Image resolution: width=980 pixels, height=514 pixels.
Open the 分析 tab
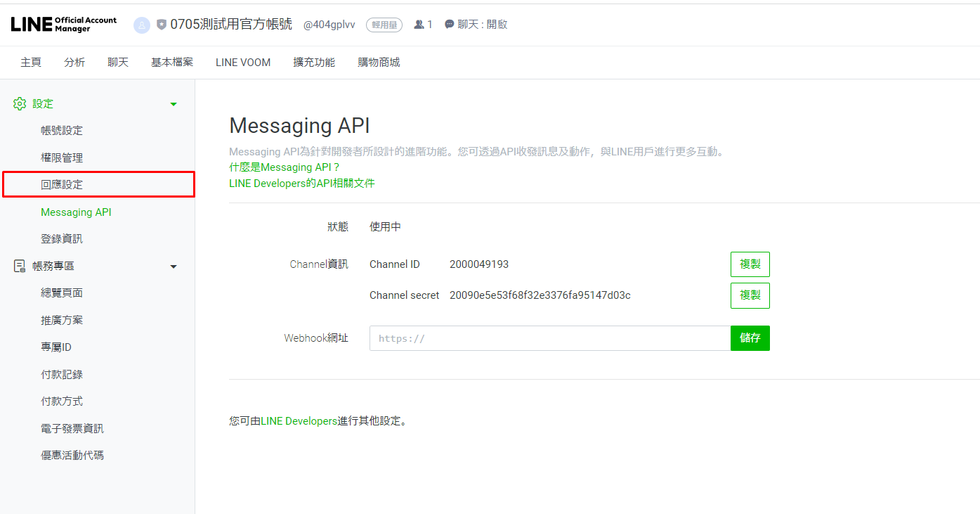pyautogui.click(x=74, y=63)
